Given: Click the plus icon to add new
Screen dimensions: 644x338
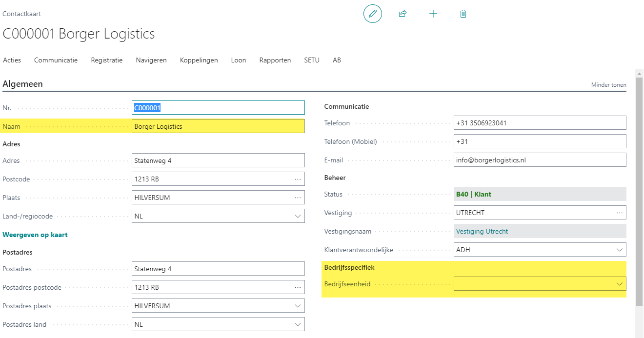Looking at the screenshot, I should pos(433,14).
